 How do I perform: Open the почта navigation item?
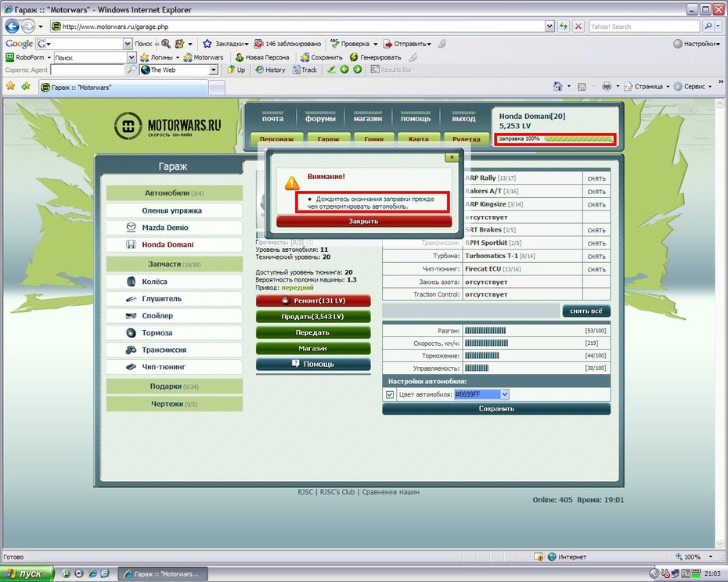pyautogui.click(x=272, y=118)
